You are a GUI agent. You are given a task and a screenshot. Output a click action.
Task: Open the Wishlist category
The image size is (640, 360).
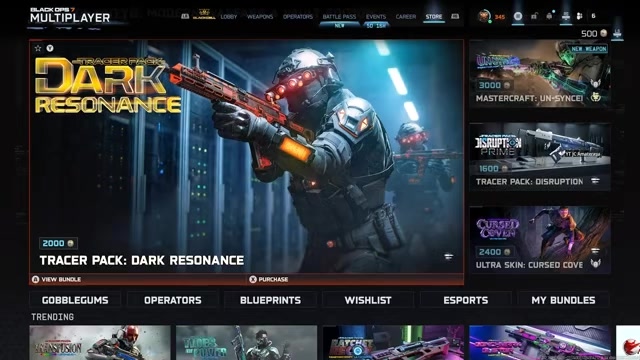368,300
